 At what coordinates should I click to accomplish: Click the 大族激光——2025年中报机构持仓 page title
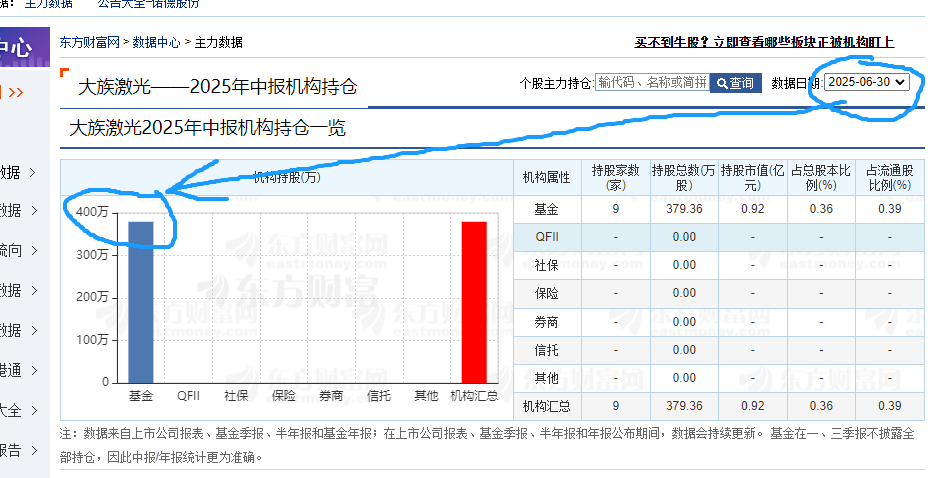[x=218, y=87]
